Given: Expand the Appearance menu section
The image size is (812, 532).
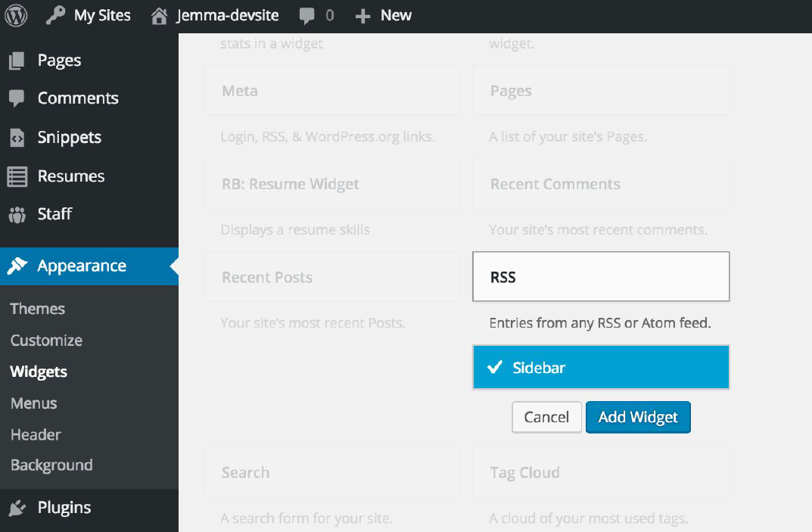Looking at the screenshot, I should pyautogui.click(x=82, y=266).
